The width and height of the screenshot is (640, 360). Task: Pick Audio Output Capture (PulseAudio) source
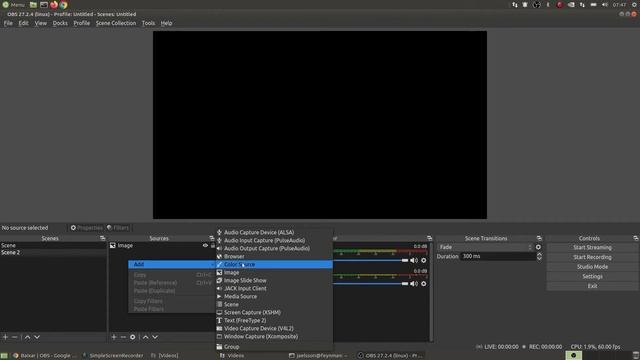pyautogui.click(x=274, y=248)
